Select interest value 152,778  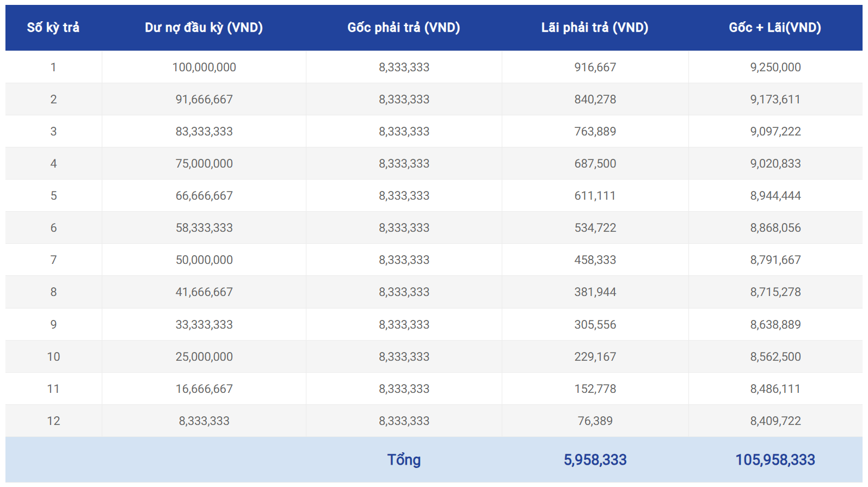(x=595, y=389)
